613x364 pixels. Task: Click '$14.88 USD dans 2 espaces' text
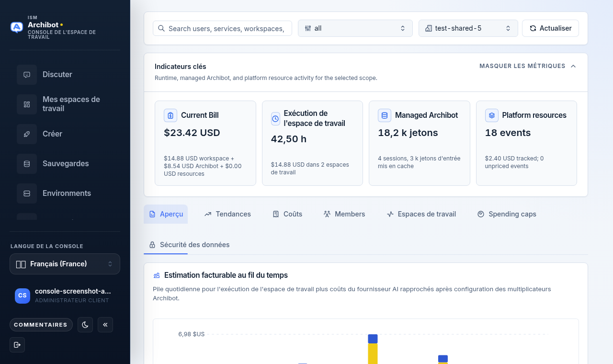click(310, 169)
